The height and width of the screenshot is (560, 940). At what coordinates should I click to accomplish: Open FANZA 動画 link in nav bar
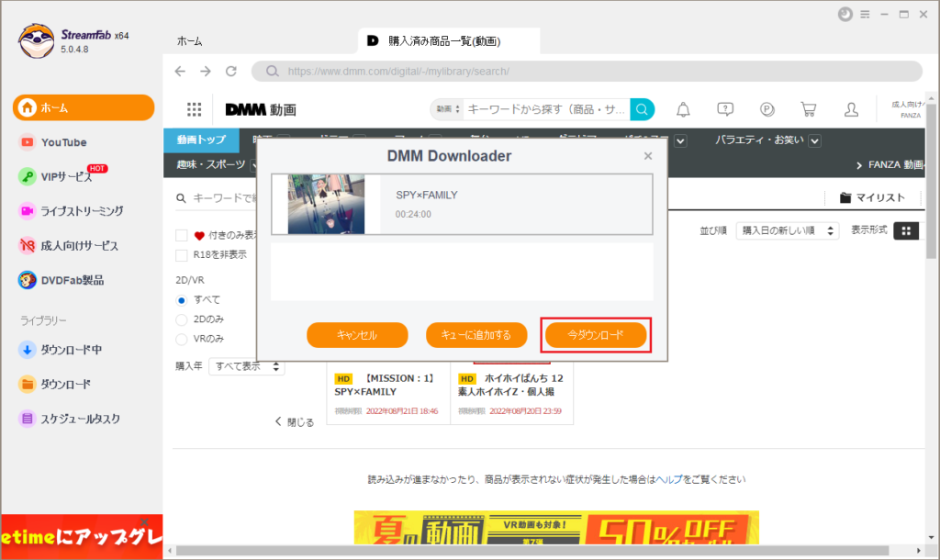tap(890, 165)
